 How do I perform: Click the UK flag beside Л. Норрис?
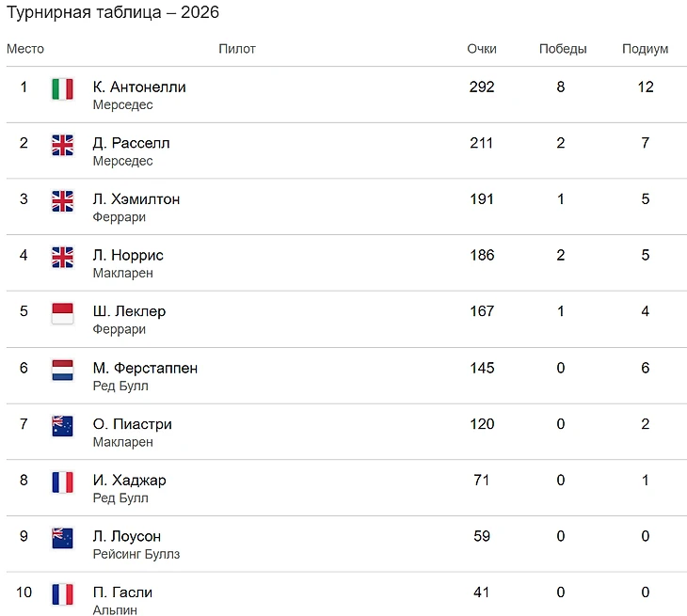pos(62,257)
